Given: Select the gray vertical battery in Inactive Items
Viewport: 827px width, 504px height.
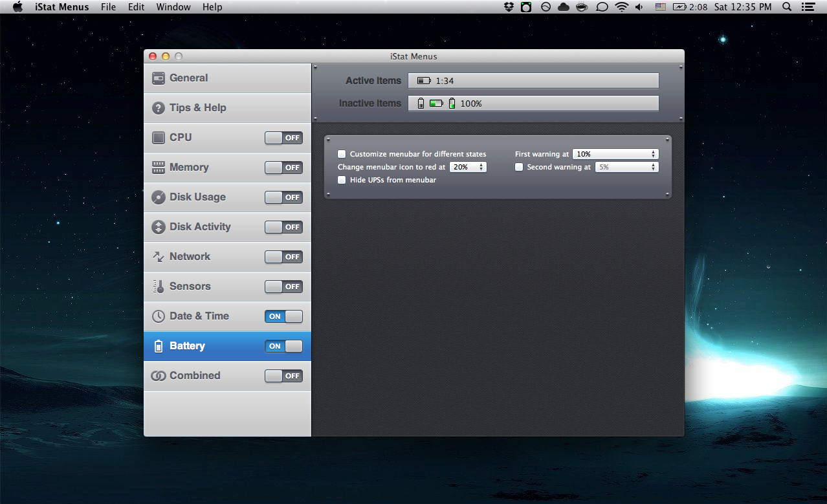Looking at the screenshot, I should [x=421, y=103].
